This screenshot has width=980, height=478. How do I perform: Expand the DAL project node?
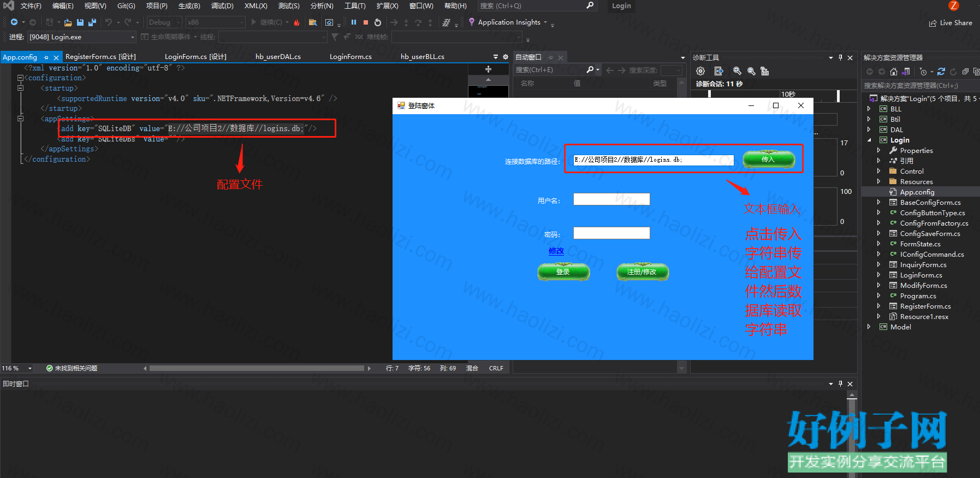tap(869, 129)
